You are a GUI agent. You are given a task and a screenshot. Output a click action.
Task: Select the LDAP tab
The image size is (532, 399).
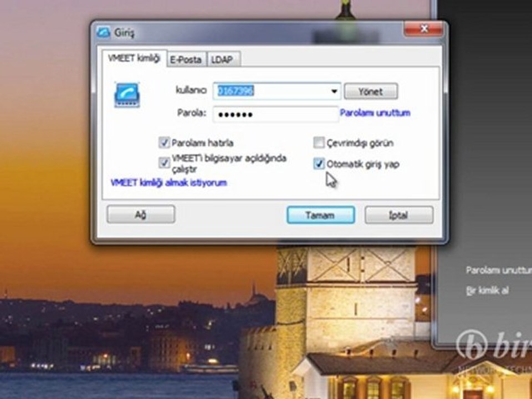[x=222, y=60]
